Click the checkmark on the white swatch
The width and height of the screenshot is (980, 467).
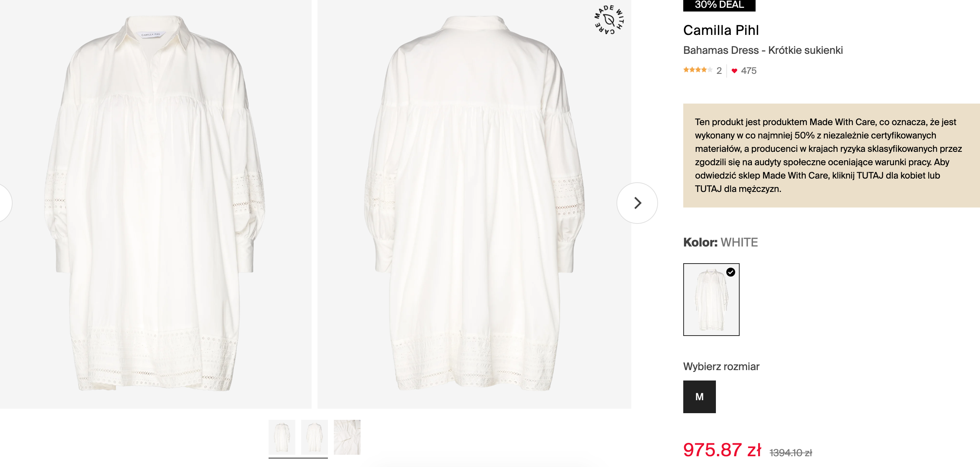pos(730,272)
